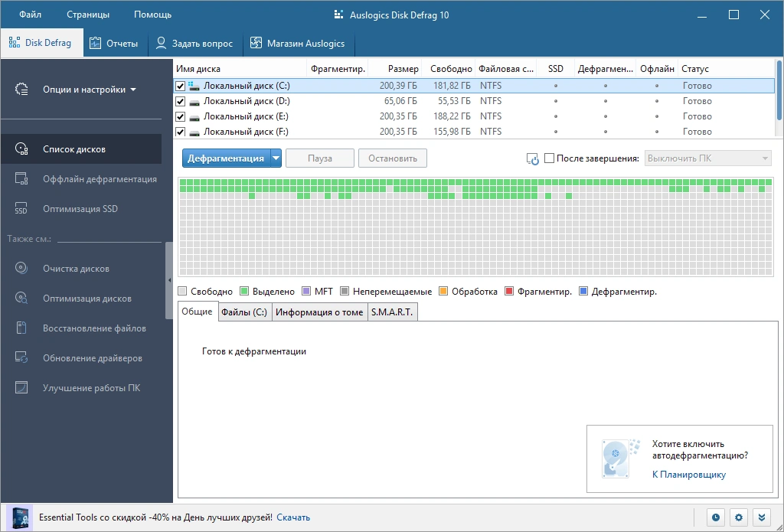Click the Свободно legend color swatch
The width and height of the screenshot is (784, 532).
[x=182, y=292]
